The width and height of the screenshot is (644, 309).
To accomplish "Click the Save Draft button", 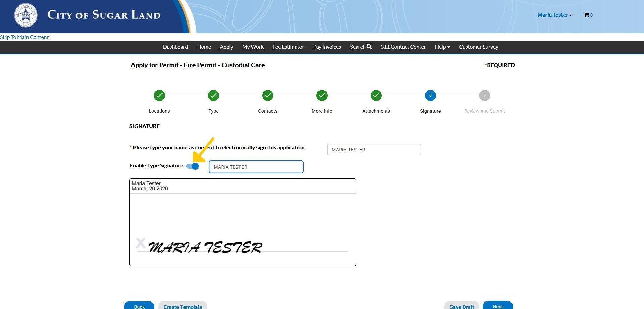I will click(x=462, y=306).
